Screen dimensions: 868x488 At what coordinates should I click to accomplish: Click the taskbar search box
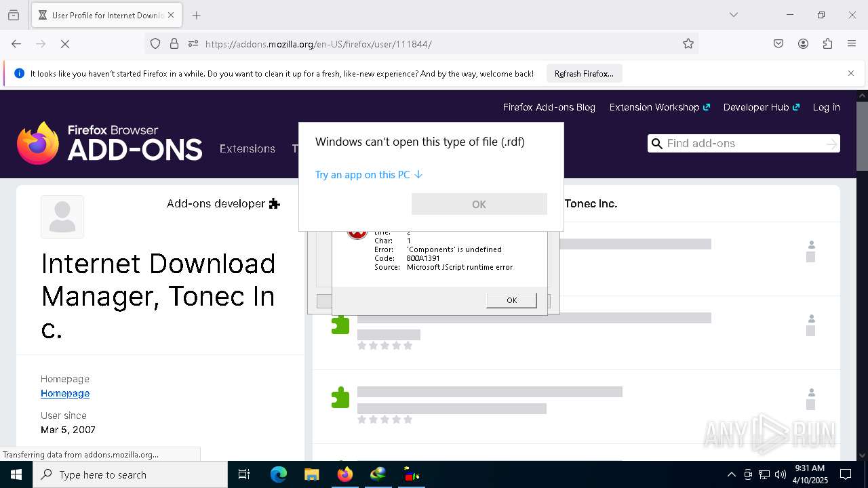[130, 474]
